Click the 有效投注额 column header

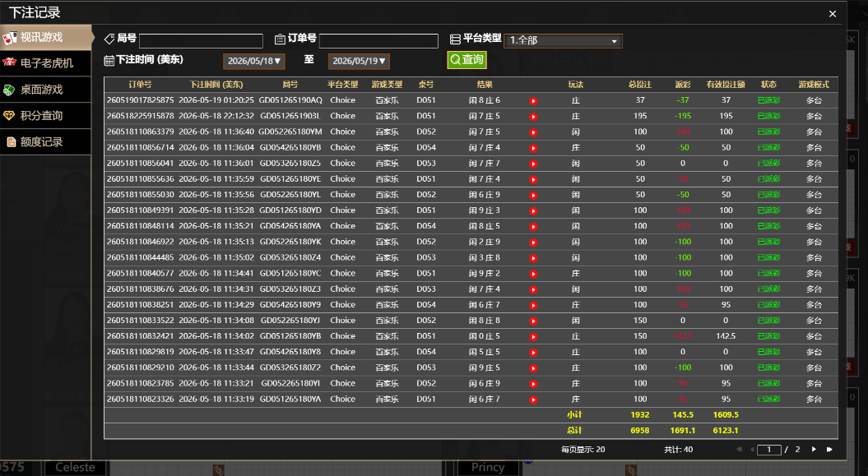[726, 85]
